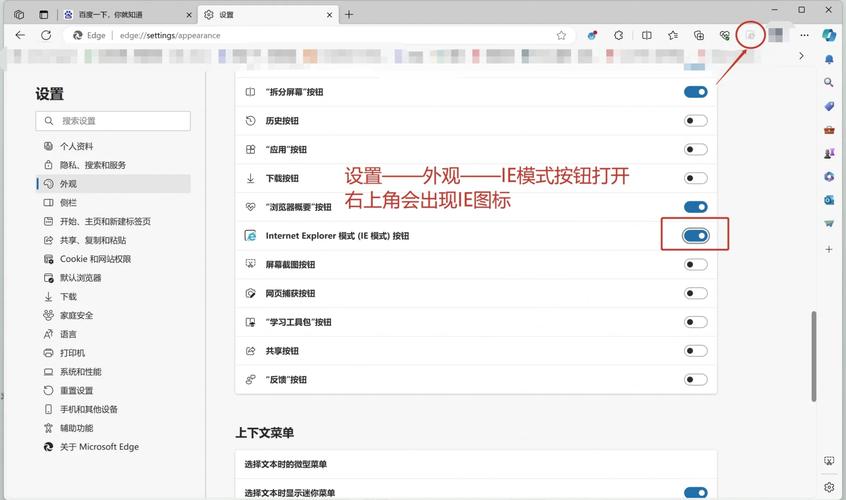Open 默认浏览器 settings section
Image resolution: width=846 pixels, height=500 pixels.
coord(113,278)
